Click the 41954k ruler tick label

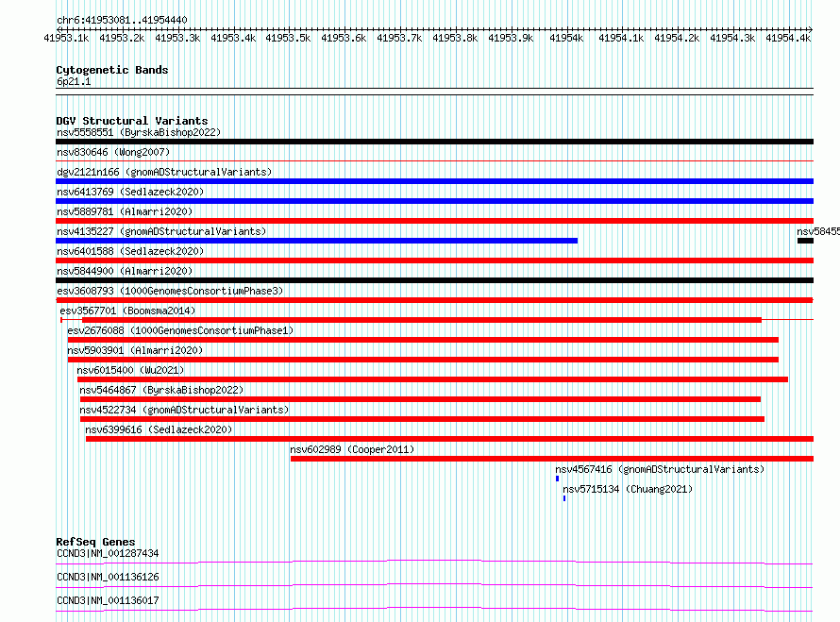pyautogui.click(x=566, y=38)
